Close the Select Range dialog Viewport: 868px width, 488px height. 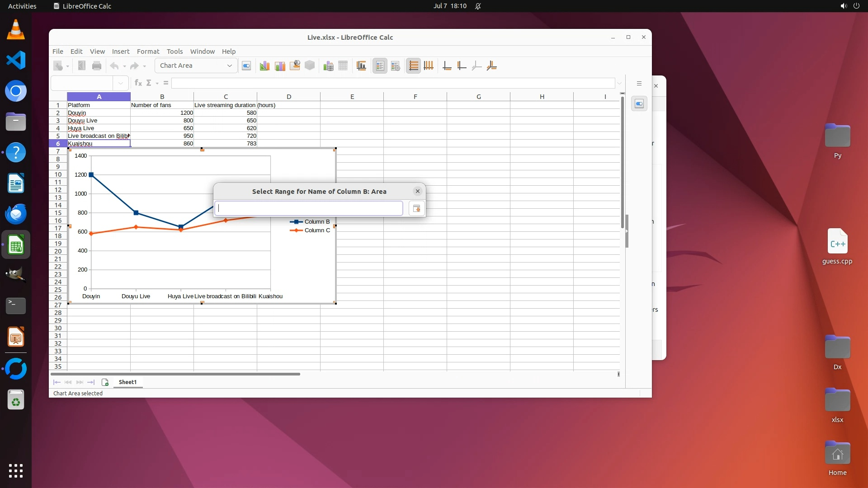(x=418, y=191)
